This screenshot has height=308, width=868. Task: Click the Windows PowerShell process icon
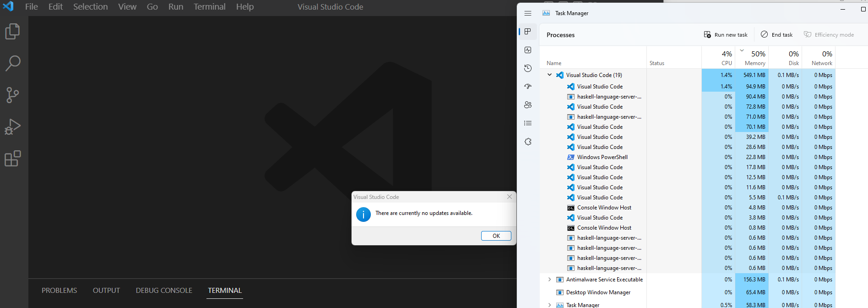[571, 157]
